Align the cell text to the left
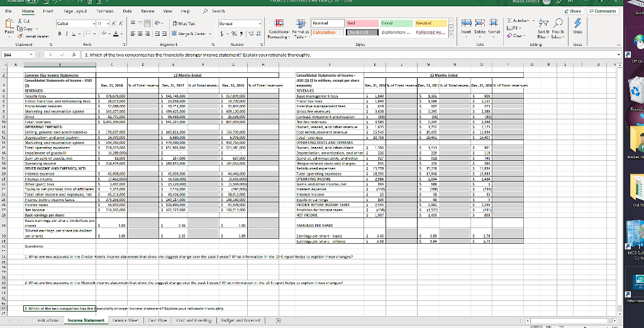Screen dimensions: 644x328 pos(135,34)
